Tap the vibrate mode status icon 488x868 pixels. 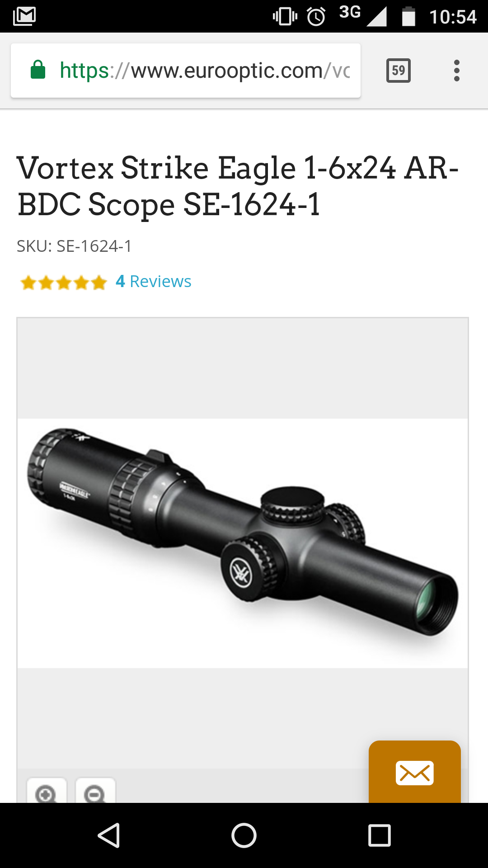pyautogui.click(x=285, y=17)
